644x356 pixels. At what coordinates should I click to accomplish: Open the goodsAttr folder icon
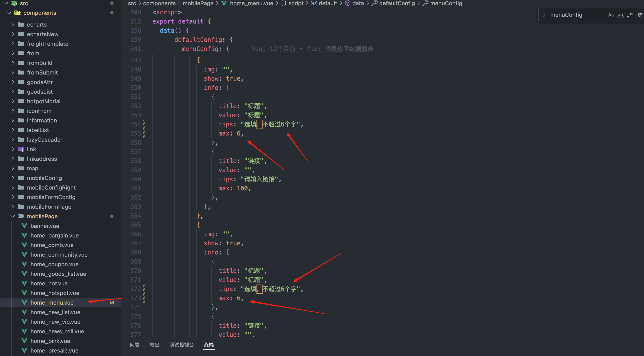[x=21, y=82]
